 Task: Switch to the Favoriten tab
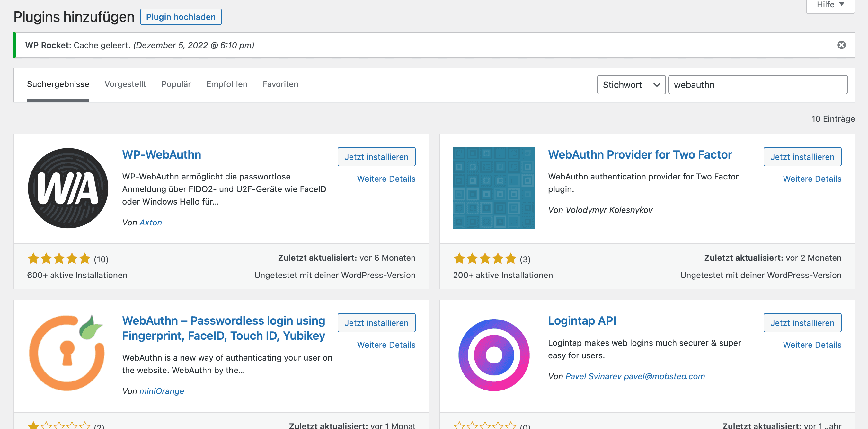tap(280, 84)
